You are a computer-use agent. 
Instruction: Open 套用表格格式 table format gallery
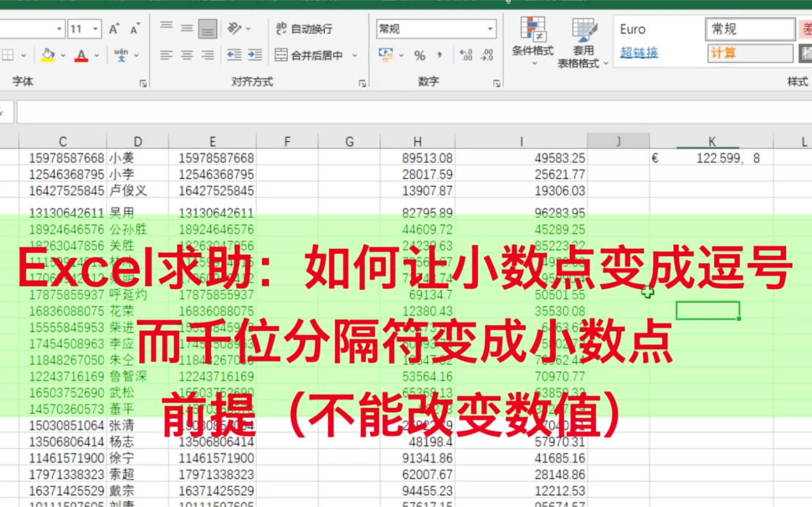click(x=583, y=42)
